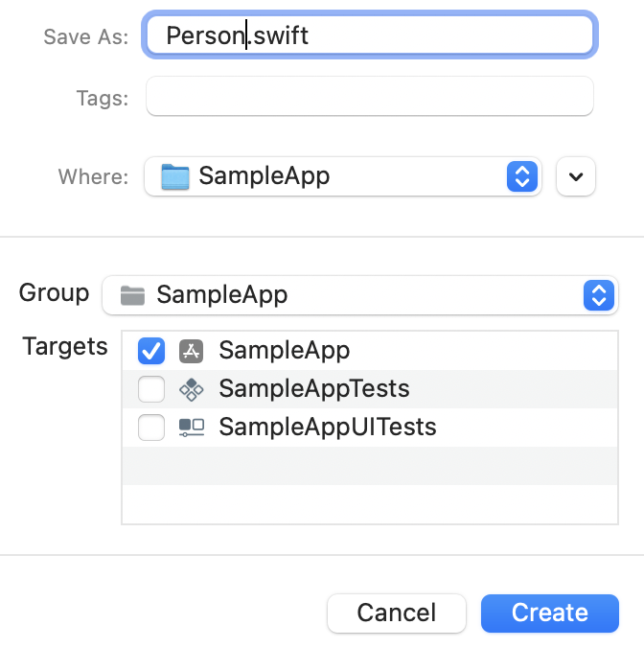
Task: Enable the SampleAppTests target checkbox
Action: pos(151,389)
